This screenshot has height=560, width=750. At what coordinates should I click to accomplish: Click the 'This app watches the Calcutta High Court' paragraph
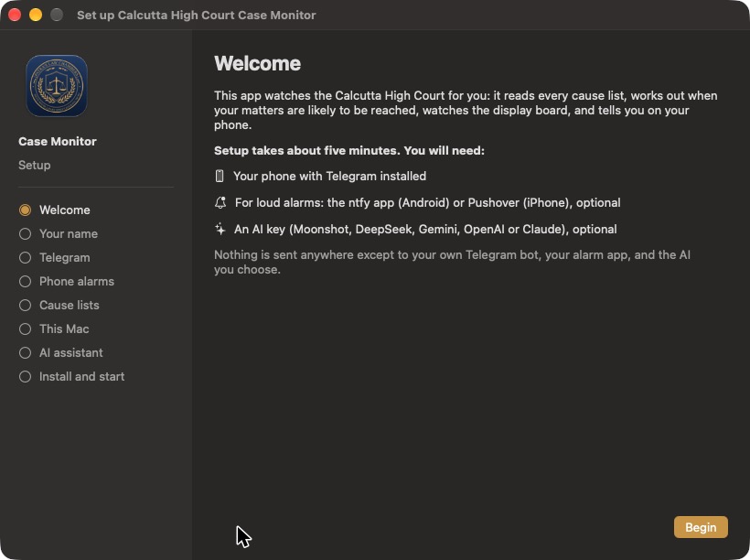coord(466,110)
